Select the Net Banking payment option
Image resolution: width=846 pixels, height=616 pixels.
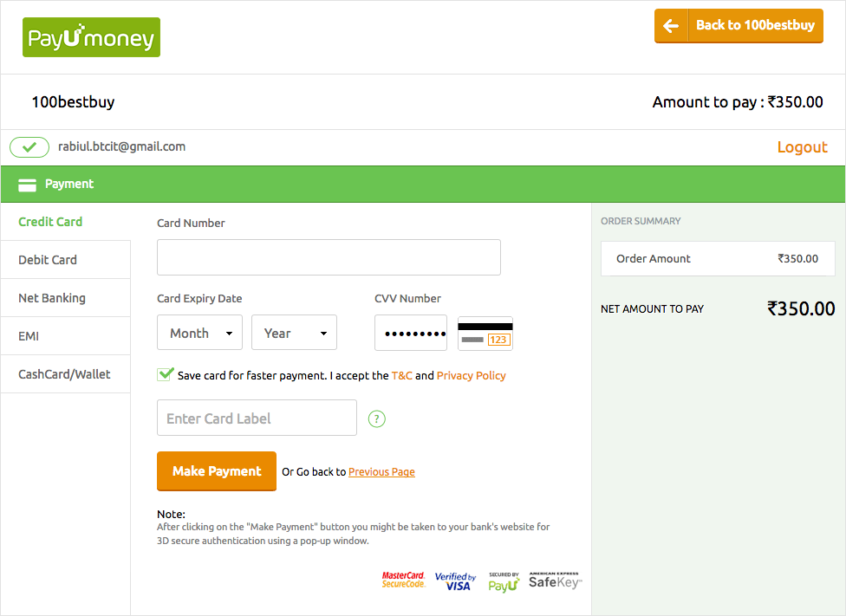click(52, 298)
